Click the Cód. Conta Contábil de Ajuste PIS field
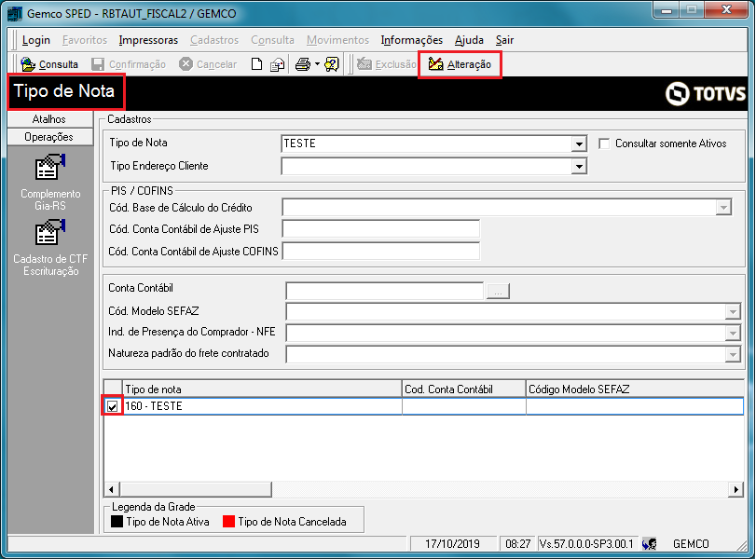 tap(381, 229)
